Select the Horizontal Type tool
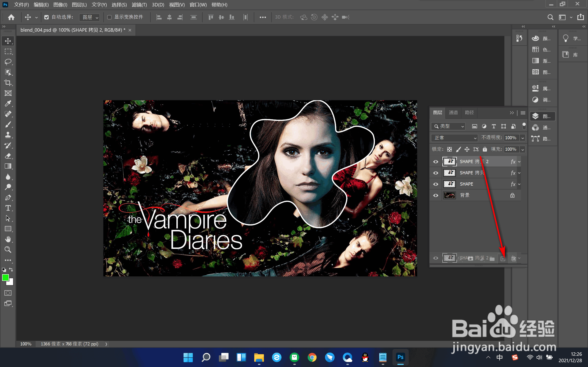588x367 pixels. point(8,208)
